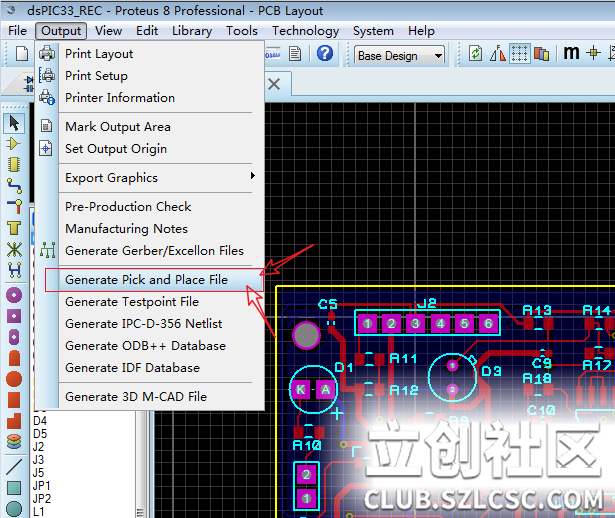Toggle the grid display icon

click(519, 54)
